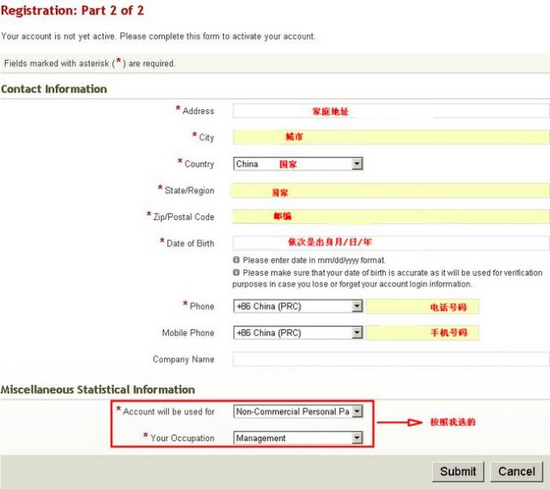Focus the Company Name field
Image resolution: width=550 pixels, height=489 pixels.
click(x=391, y=359)
